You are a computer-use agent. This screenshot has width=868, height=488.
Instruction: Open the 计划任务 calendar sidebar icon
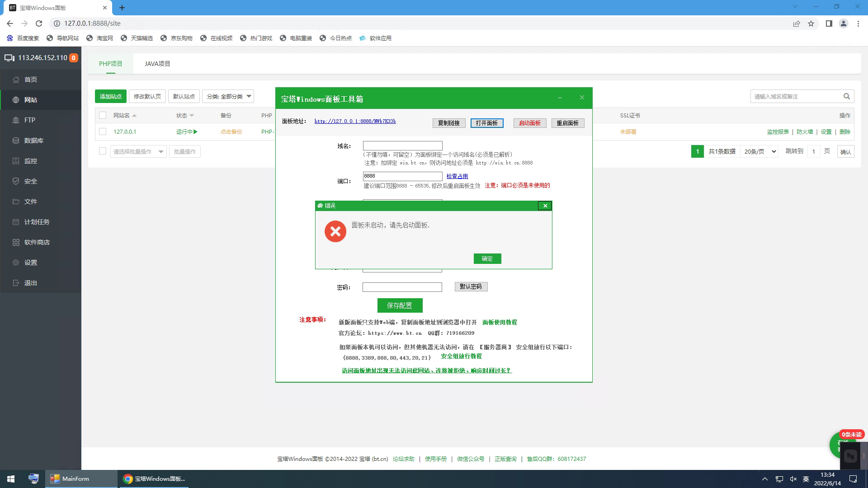click(16, 222)
